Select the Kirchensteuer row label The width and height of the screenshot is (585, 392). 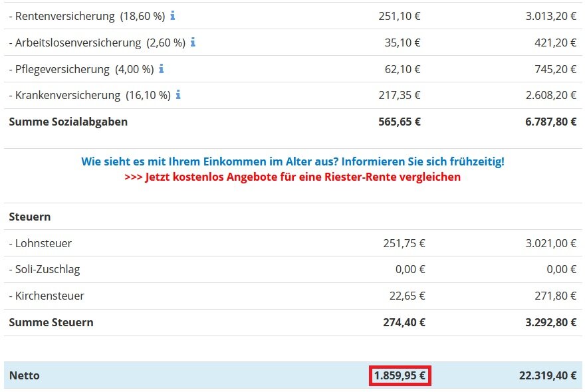[47, 296]
